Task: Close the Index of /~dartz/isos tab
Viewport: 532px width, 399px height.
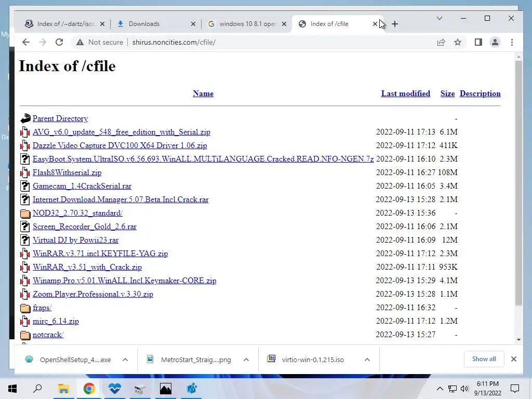Action: click(x=102, y=24)
